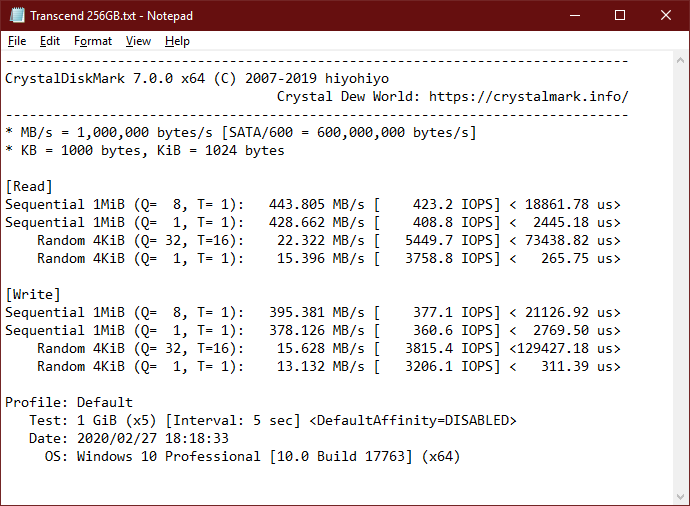Click the 443.805 MB/s read value
The width and height of the screenshot is (690, 506).
coord(317,205)
